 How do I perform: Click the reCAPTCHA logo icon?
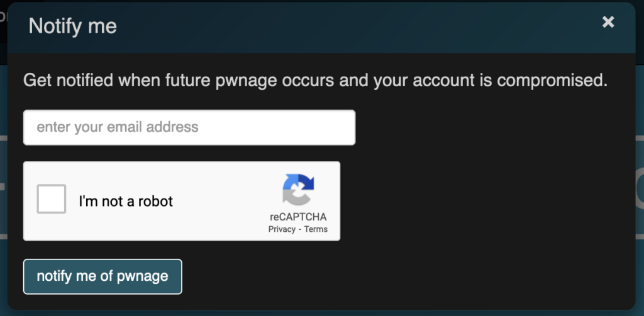[298, 190]
